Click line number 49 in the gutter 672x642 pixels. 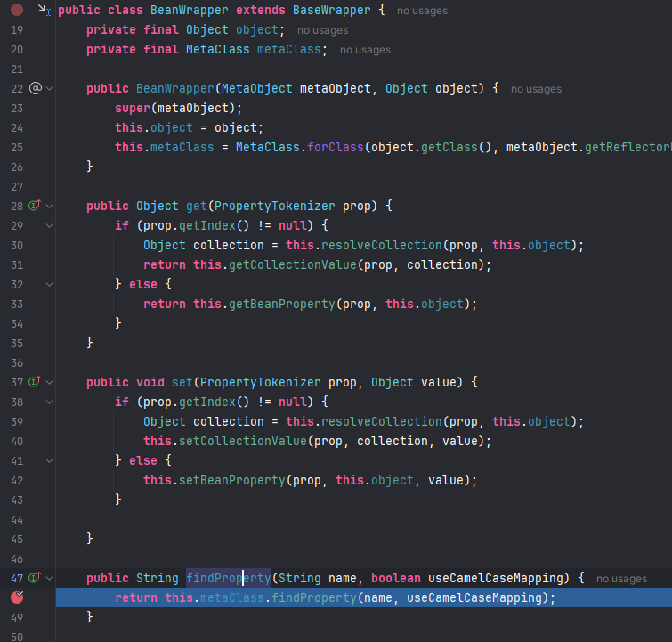coord(17,618)
